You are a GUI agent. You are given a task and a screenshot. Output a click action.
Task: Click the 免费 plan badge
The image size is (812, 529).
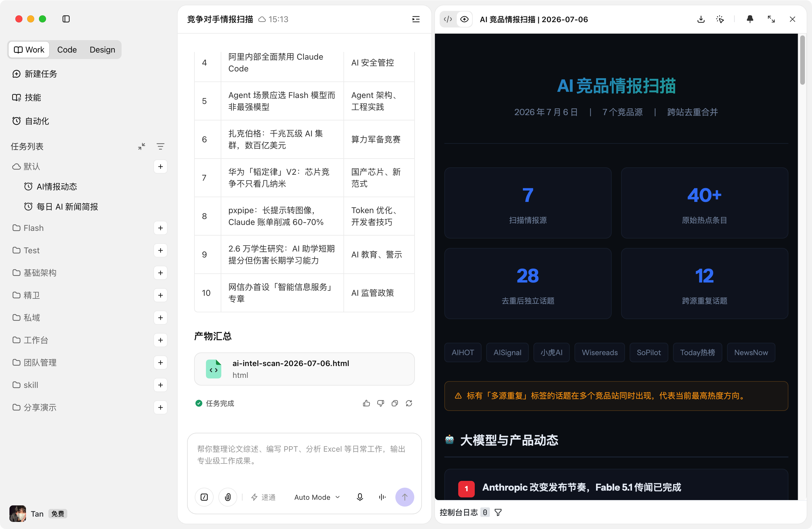pyautogui.click(x=58, y=514)
